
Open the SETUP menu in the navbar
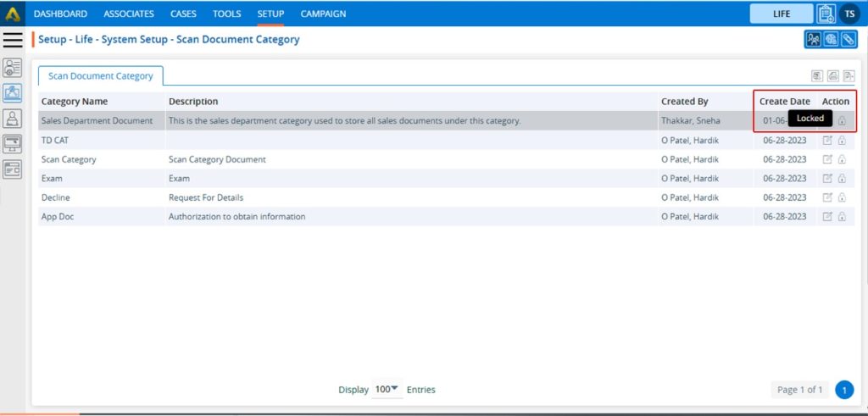[270, 14]
